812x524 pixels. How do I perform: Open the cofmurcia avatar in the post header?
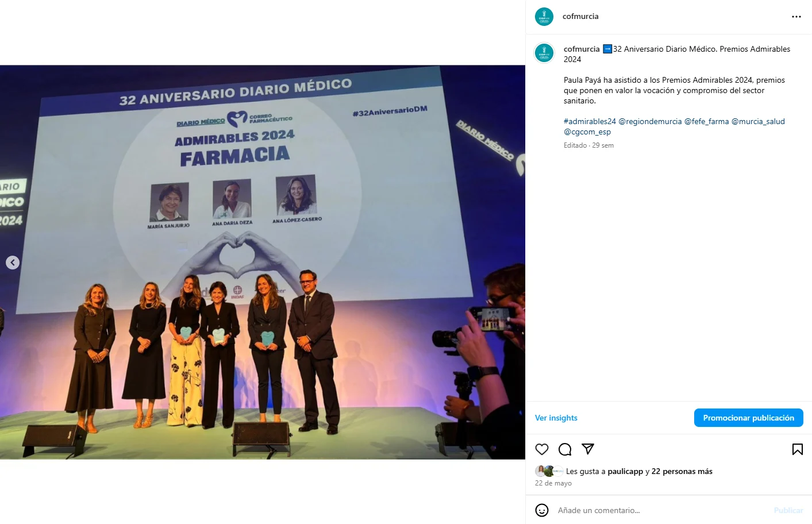pyautogui.click(x=544, y=17)
